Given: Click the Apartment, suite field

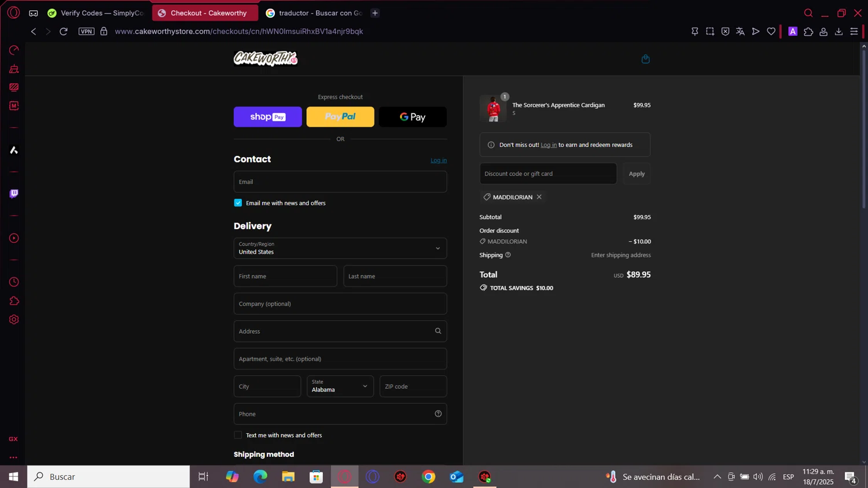Looking at the screenshot, I should tap(340, 358).
